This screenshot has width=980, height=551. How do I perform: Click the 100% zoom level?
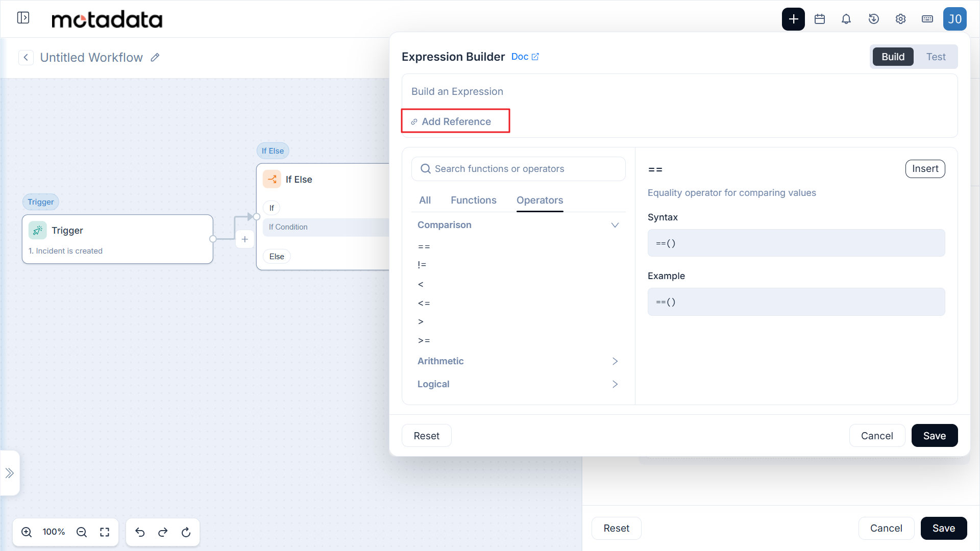54,532
